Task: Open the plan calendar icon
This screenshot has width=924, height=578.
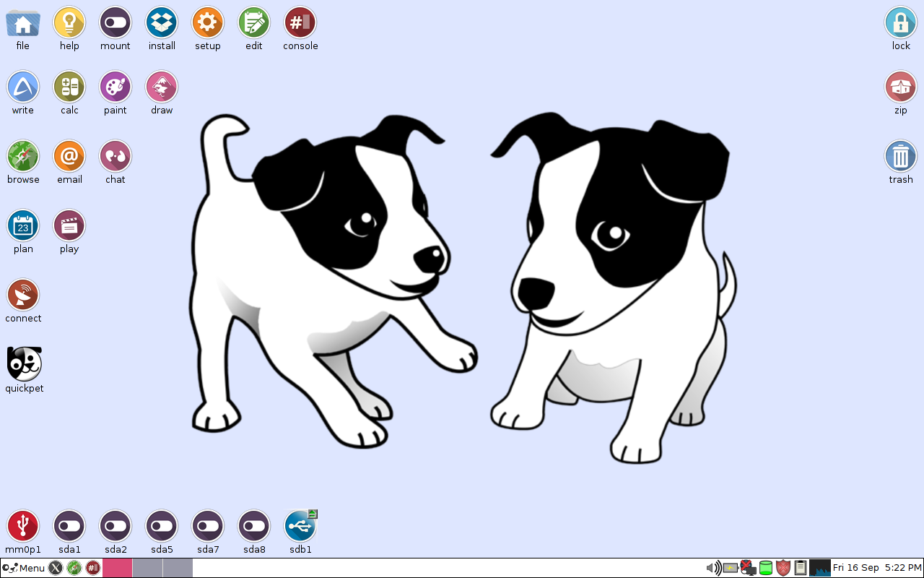Action: (23, 226)
